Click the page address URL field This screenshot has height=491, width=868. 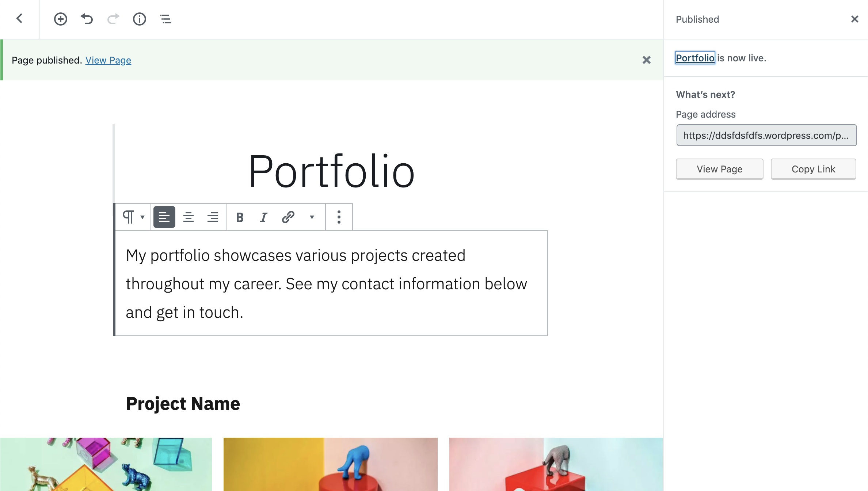point(766,136)
